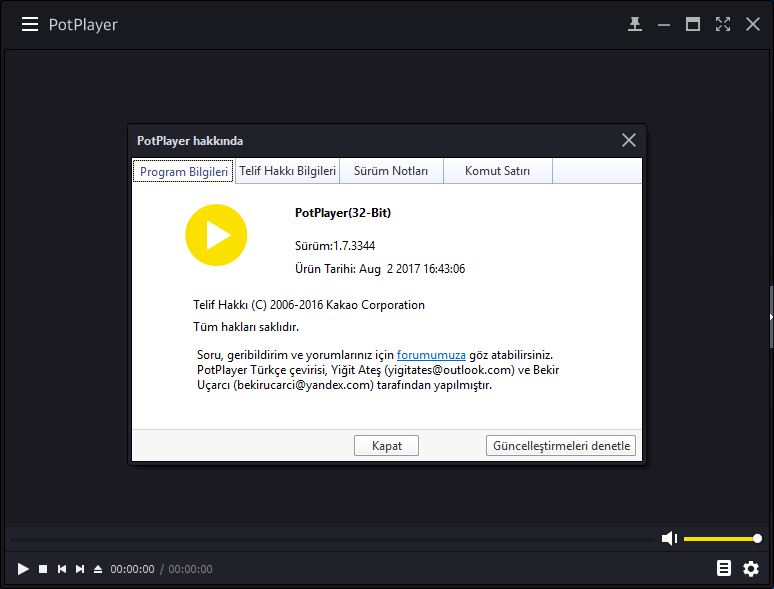This screenshot has height=589, width=774.
Task: Open the playlist panel icon
Action: [724, 568]
